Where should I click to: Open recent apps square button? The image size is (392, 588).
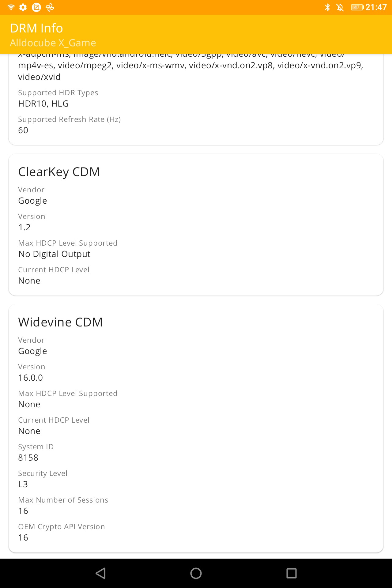(x=291, y=573)
